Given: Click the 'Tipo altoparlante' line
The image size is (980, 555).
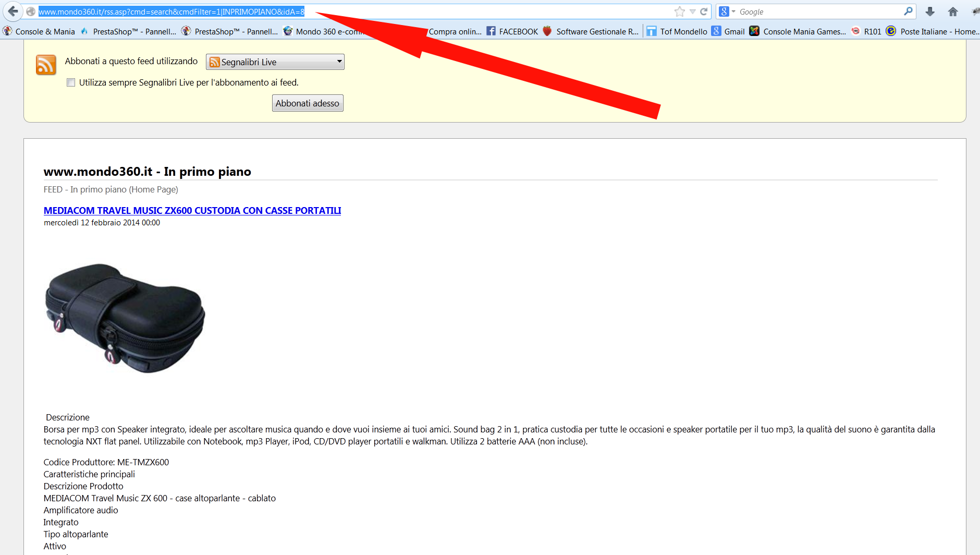Looking at the screenshot, I should click(x=76, y=534).
